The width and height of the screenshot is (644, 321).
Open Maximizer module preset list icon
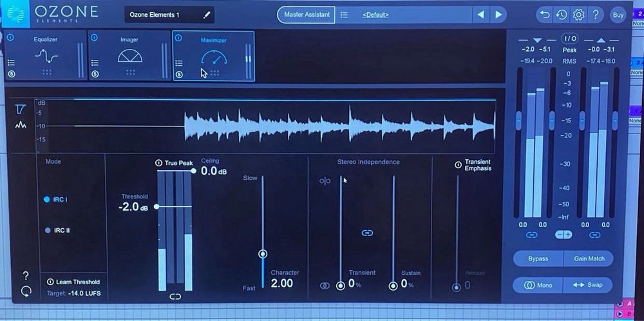pos(178,63)
